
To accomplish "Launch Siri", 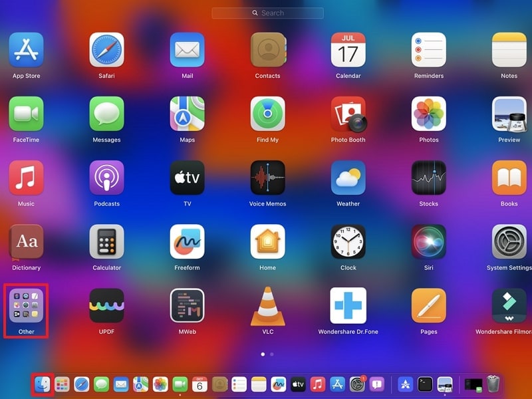I will coord(429,241).
